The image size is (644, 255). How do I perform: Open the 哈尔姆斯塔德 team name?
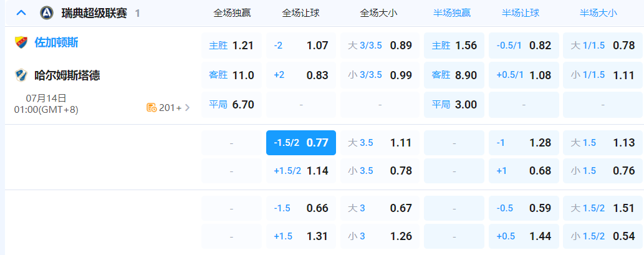pyautogui.click(x=67, y=75)
